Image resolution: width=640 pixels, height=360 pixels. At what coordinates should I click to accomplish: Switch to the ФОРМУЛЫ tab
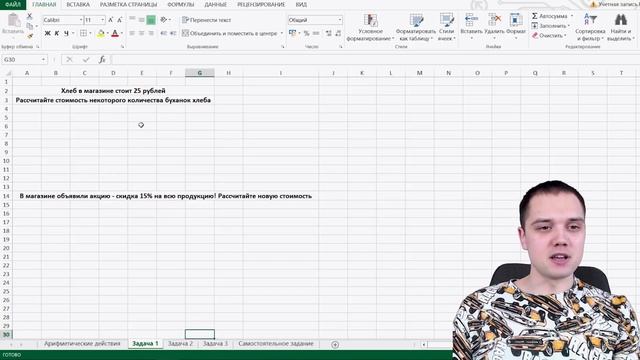pos(180,4)
